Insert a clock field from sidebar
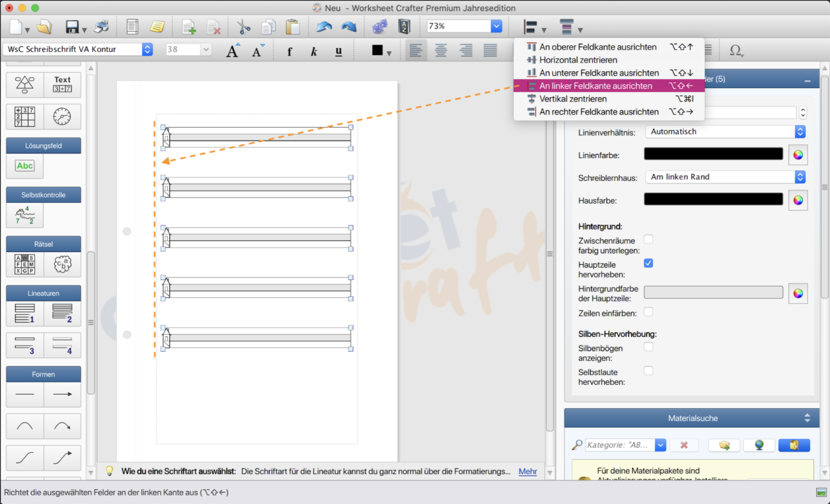 pyautogui.click(x=62, y=117)
